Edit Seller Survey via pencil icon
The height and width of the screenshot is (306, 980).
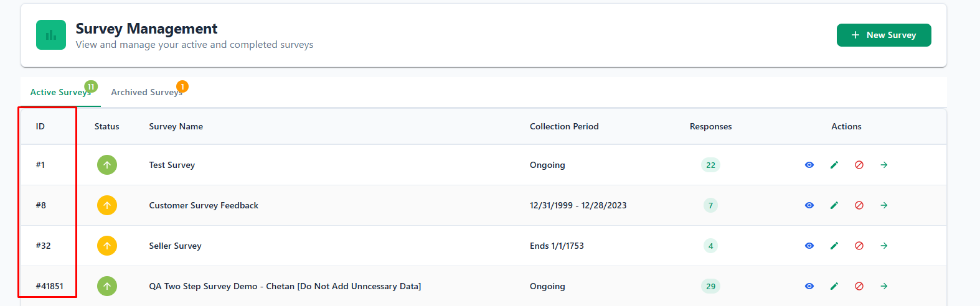coord(834,246)
